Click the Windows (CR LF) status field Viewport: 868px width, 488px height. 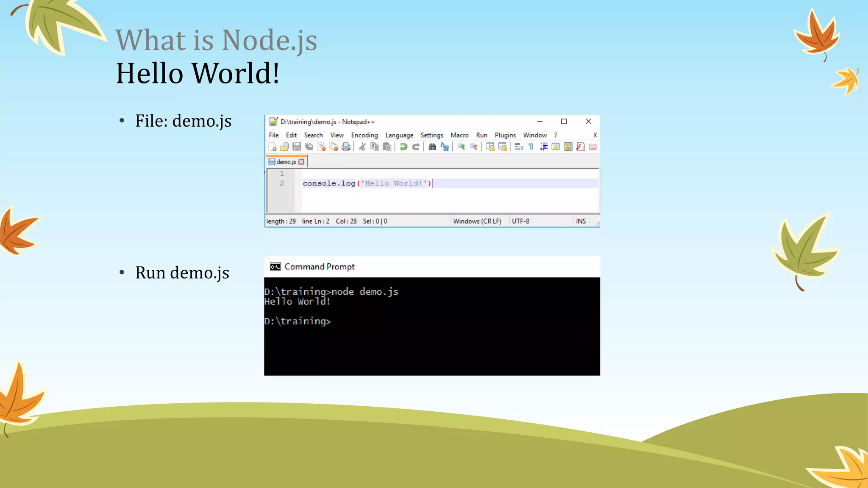click(x=477, y=221)
